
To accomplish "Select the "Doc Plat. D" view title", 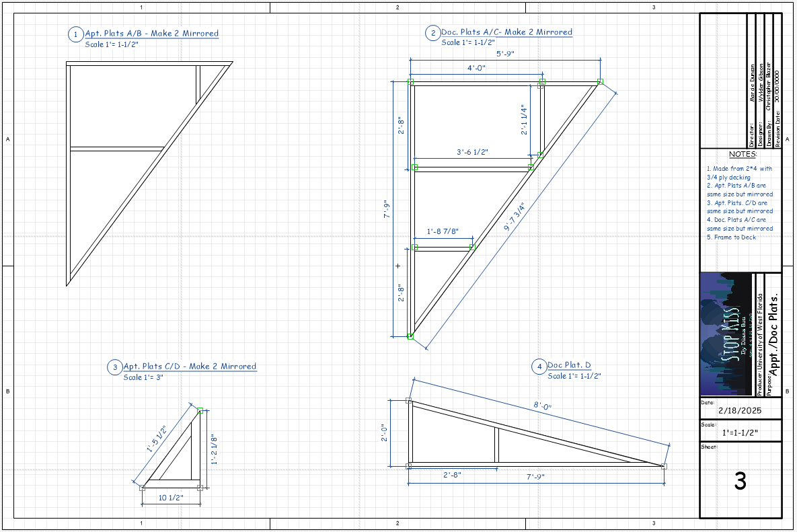I will [x=569, y=365].
